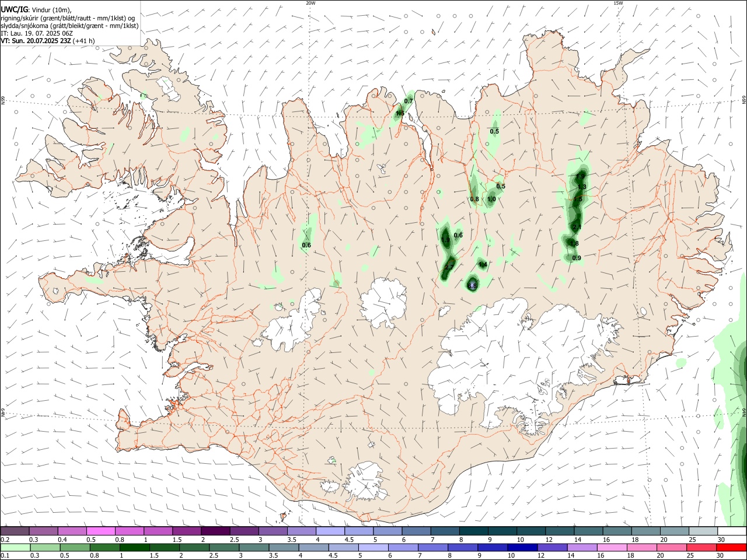Select lower legend swatch between 3 and 3.5

253,548
